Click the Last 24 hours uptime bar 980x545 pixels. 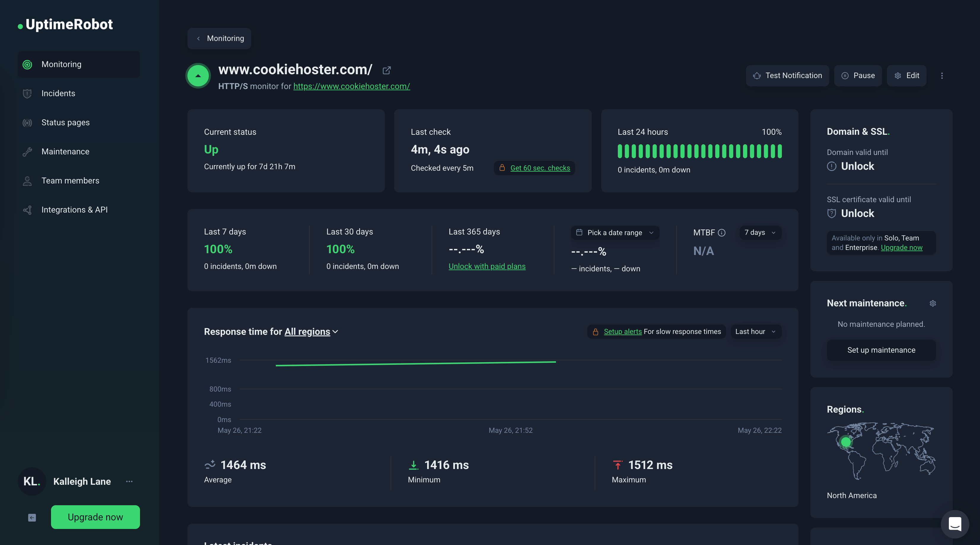[700, 151]
